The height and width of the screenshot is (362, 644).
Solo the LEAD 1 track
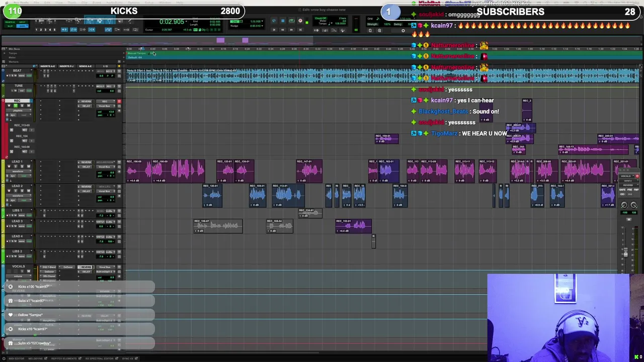point(22,166)
